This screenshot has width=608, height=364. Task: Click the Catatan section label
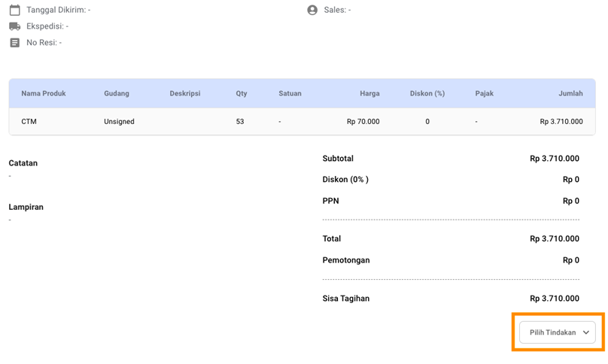tap(23, 163)
